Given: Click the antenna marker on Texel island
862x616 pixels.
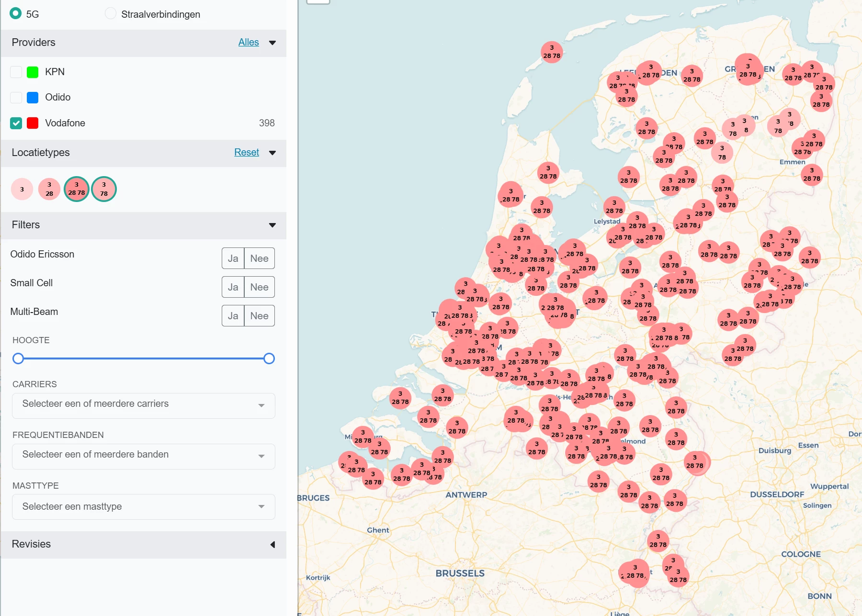Looking at the screenshot, I should 552,52.
